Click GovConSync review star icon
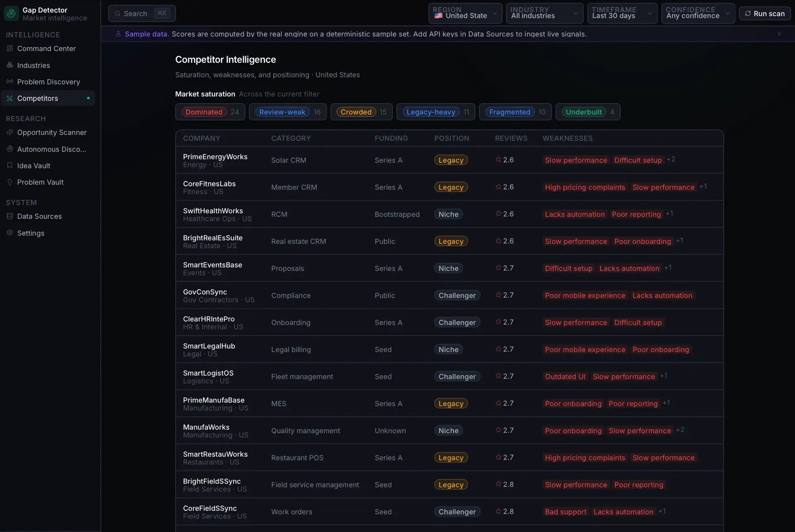Viewport: 795px width, 532px height. (x=499, y=295)
